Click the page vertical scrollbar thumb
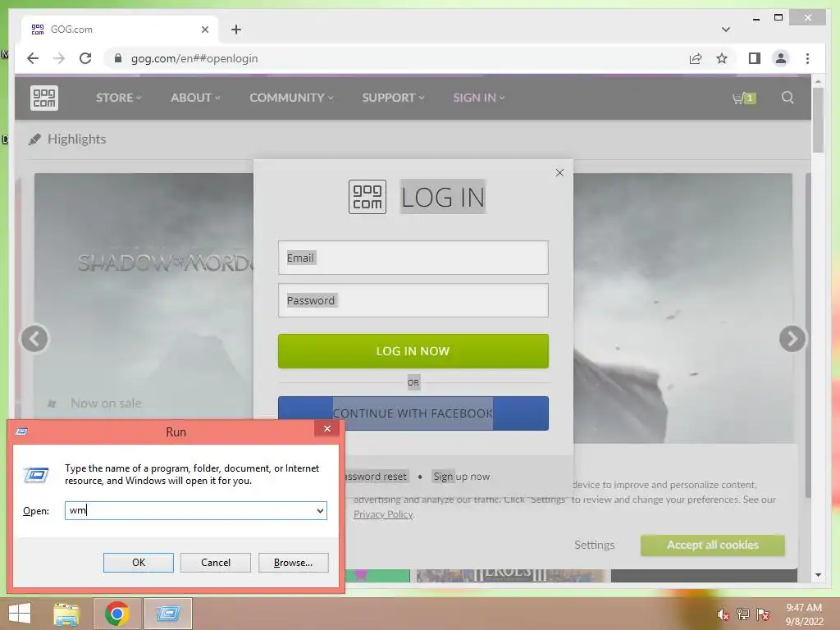This screenshot has width=840, height=630. (818, 120)
